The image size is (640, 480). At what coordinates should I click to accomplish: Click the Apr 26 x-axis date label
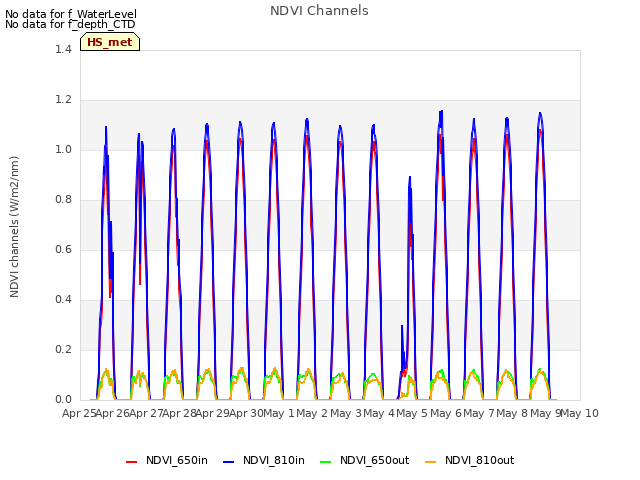[x=113, y=413]
